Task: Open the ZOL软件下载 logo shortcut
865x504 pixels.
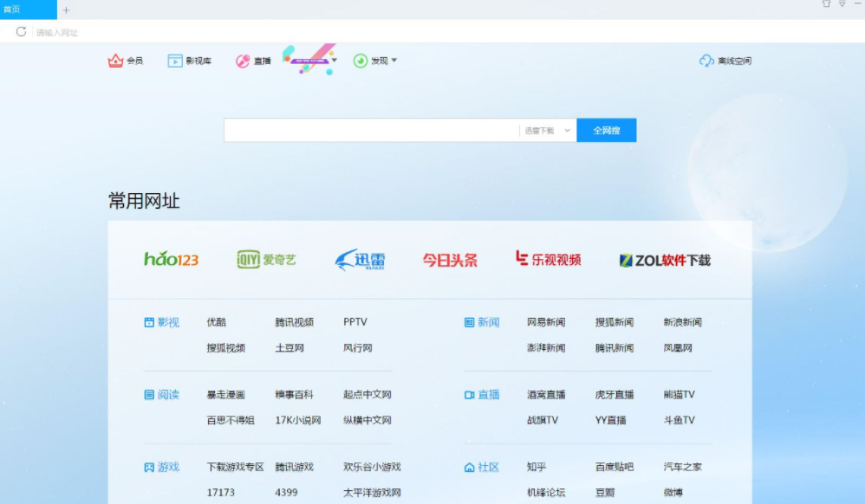Action: coord(665,261)
